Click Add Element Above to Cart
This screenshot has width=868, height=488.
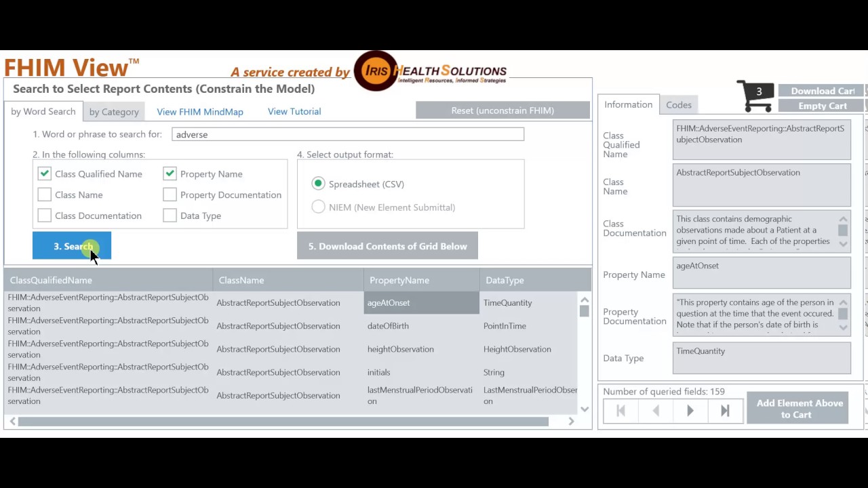click(797, 408)
